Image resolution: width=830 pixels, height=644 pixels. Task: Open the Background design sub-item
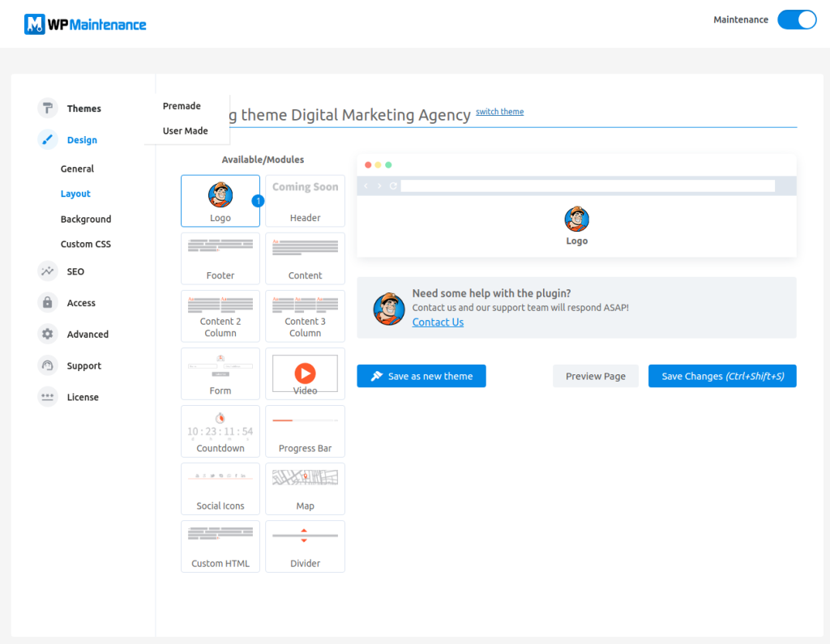pos(86,219)
